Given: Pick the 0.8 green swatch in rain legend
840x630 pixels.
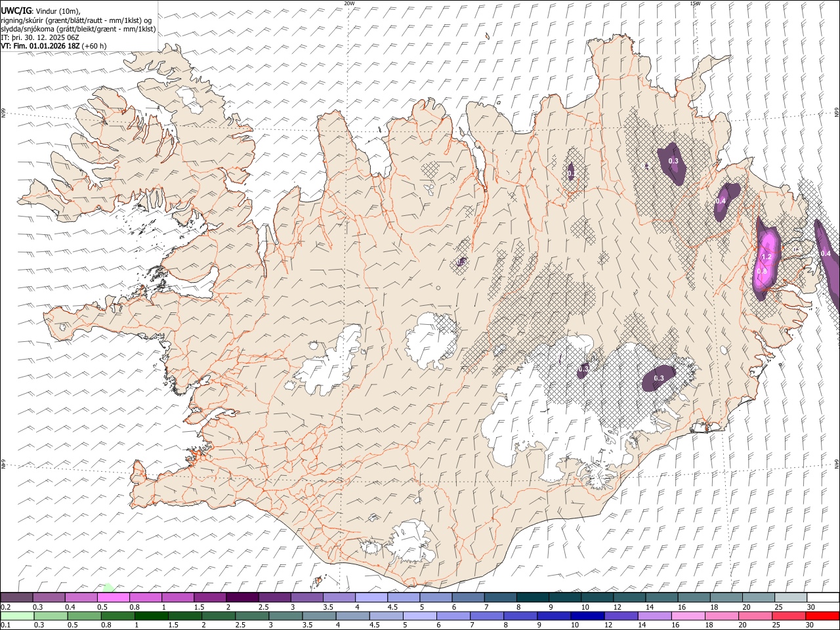Looking at the screenshot, I should [x=117, y=616].
